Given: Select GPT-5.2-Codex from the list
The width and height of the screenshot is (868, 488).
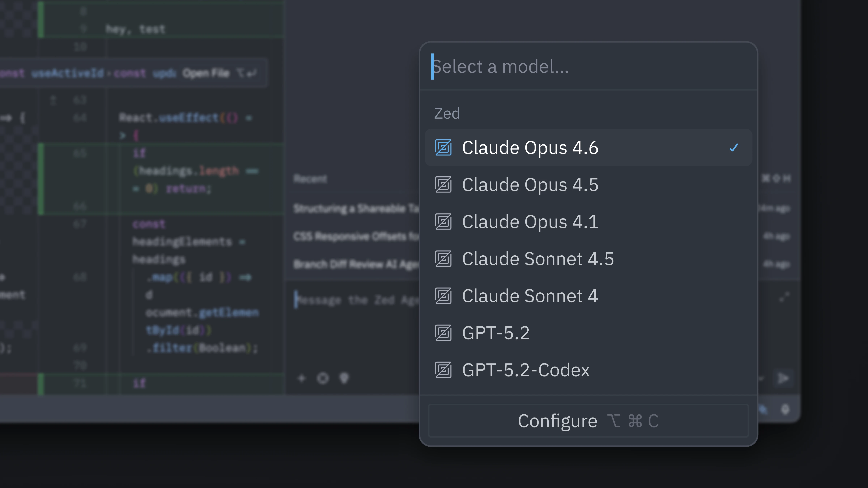Looking at the screenshot, I should (x=526, y=370).
